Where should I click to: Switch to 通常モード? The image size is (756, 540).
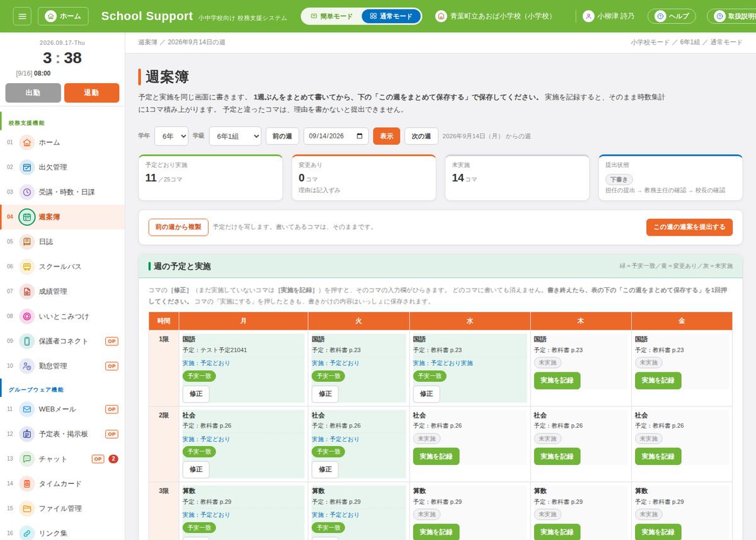391,16
